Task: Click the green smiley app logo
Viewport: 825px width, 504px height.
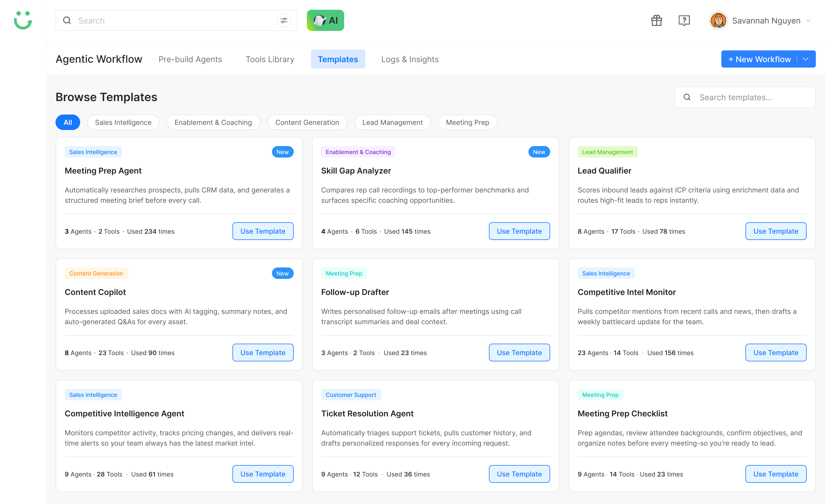Action: coord(23,20)
